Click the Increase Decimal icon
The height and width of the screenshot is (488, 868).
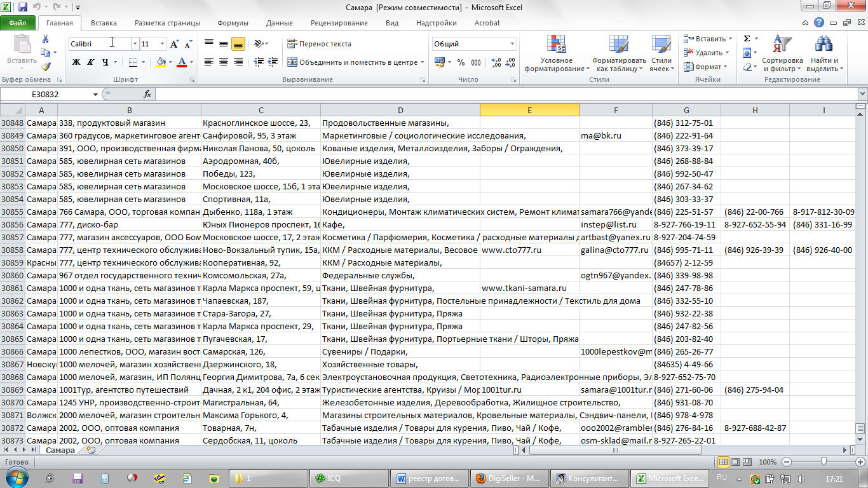pyautogui.click(x=496, y=62)
